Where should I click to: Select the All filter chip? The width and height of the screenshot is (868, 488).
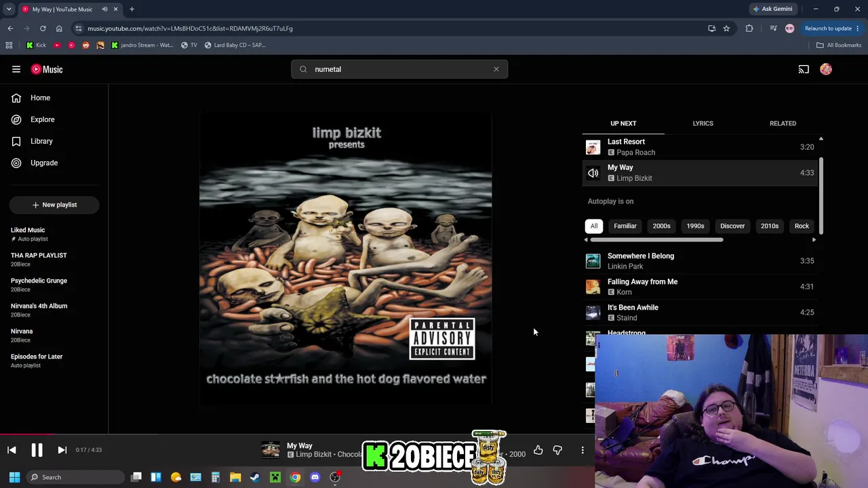coord(594,226)
